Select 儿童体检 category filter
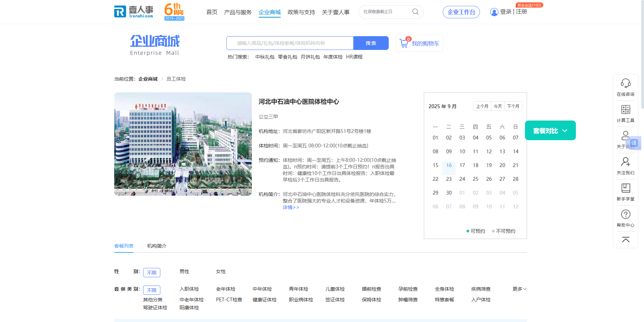Image resolution: width=644 pixels, height=322 pixels. 335,289
